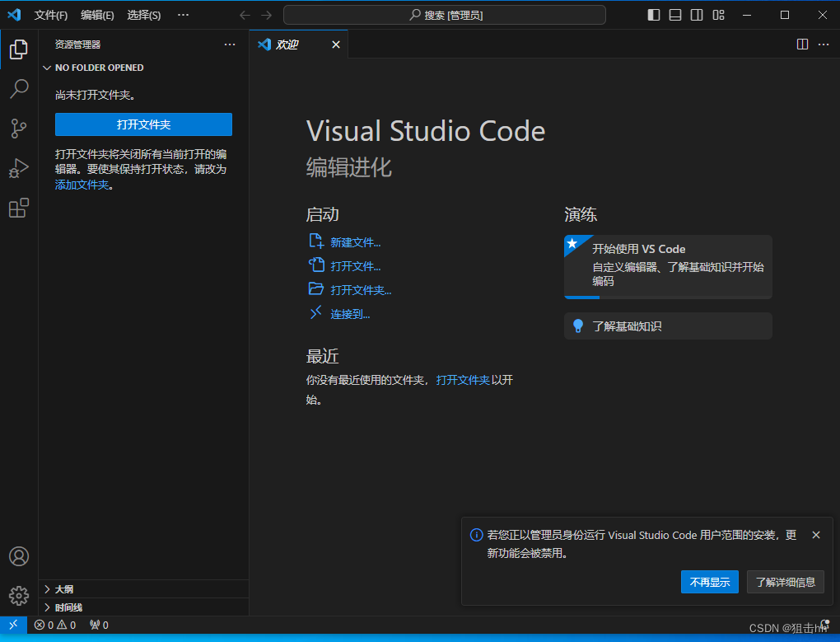Open the Customize Layout icon
This screenshot has height=642, width=840.
pos(718,15)
